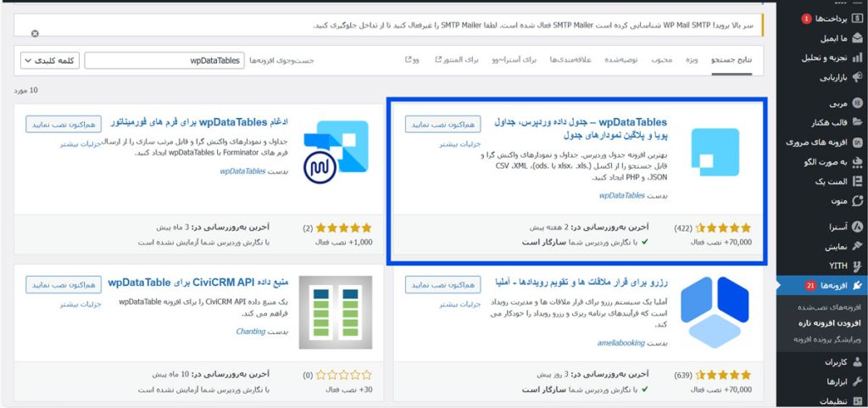This screenshot has width=868, height=408.
Task: Open the ووگا external tab
Action: pos(413,59)
